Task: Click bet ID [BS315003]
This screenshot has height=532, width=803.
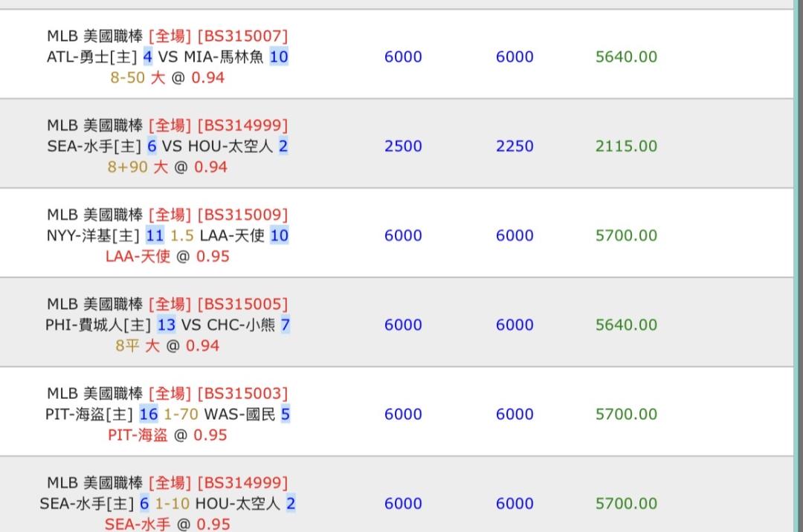Action: click(242, 393)
